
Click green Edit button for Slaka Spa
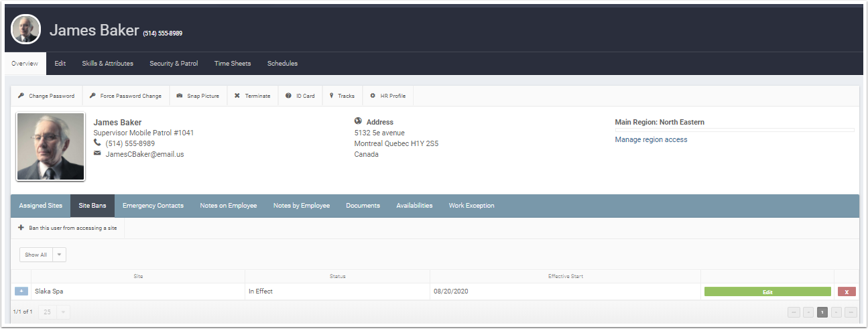click(x=767, y=292)
